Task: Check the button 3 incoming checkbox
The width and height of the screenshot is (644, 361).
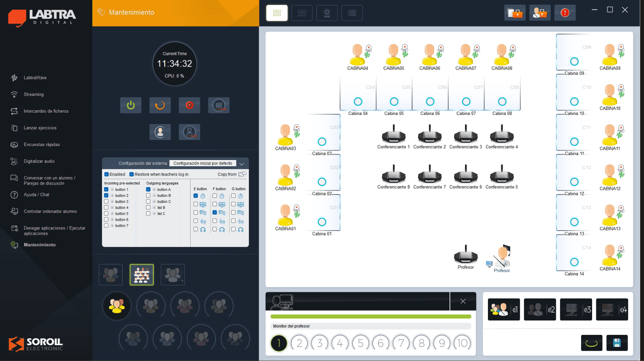Action: pyautogui.click(x=106, y=201)
